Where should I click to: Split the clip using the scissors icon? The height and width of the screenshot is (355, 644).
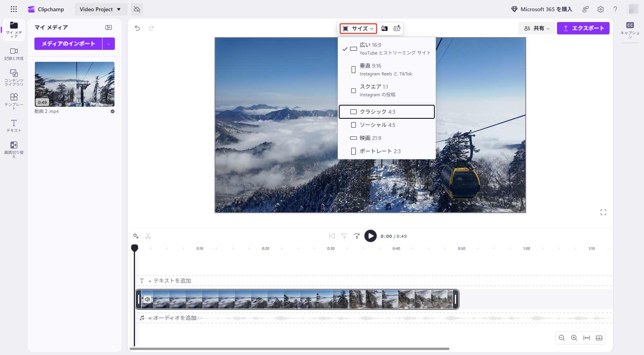(148, 236)
